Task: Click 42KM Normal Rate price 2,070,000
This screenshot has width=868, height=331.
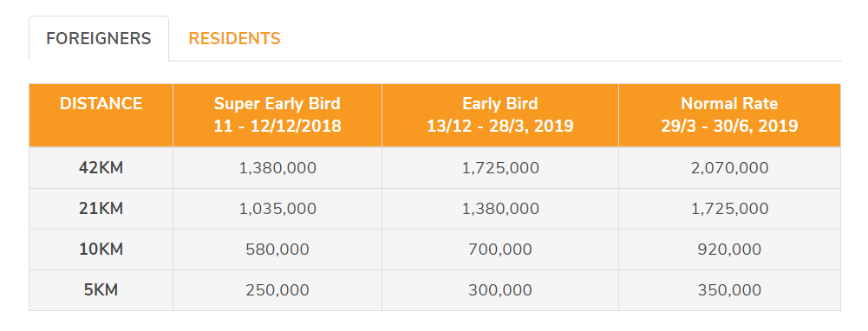Action: pos(729,168)
